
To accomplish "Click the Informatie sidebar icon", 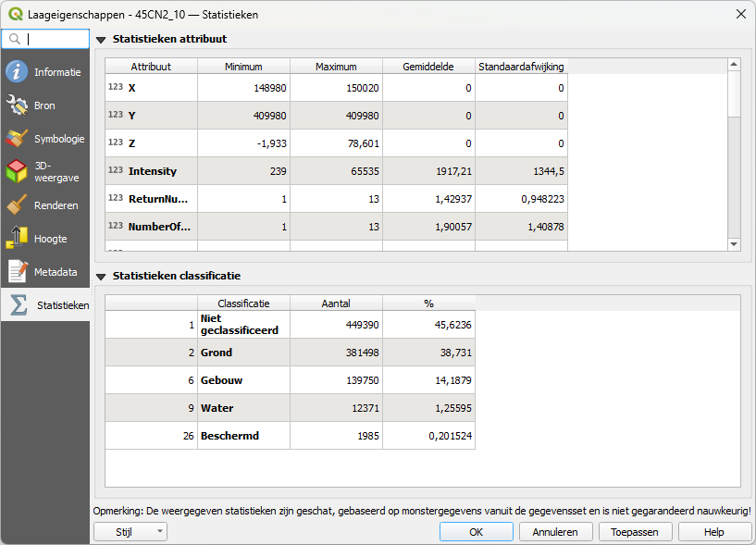I will point(17,72).
